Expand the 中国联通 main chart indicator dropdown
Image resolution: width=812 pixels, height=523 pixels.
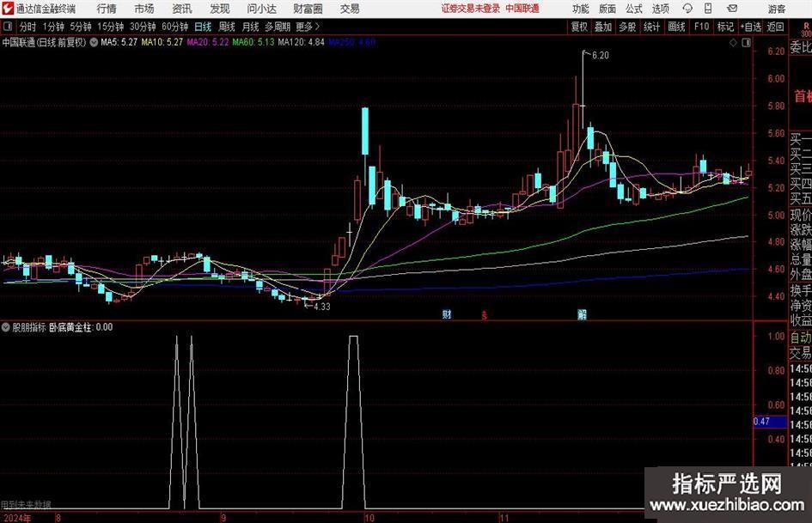coord(94,42)
